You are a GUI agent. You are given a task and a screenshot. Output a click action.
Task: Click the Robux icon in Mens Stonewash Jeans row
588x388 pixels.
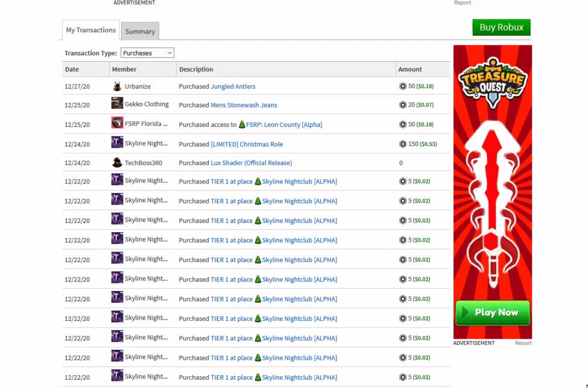coord(403,105)
